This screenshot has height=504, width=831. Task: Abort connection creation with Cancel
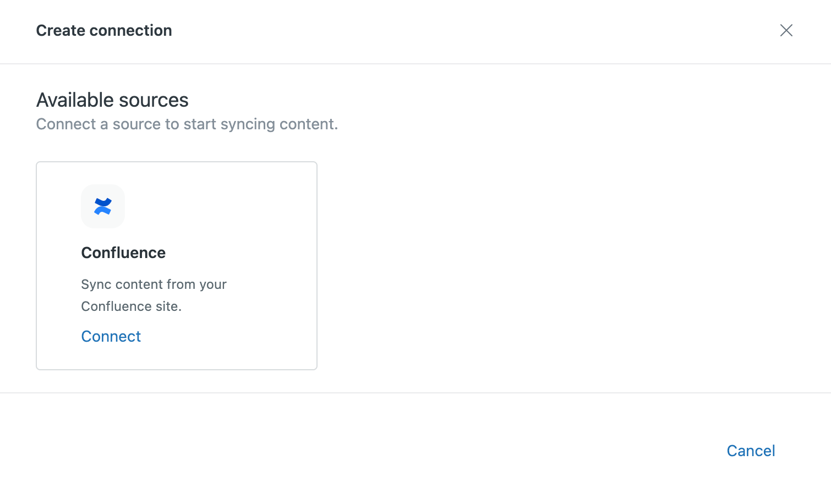[751, 451]
